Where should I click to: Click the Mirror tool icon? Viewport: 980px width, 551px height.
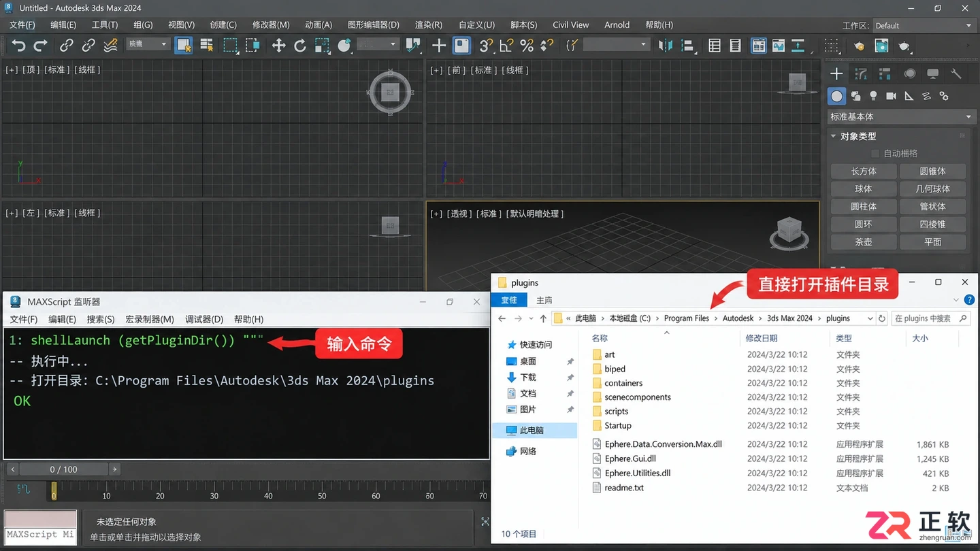[x=666, y=46]
